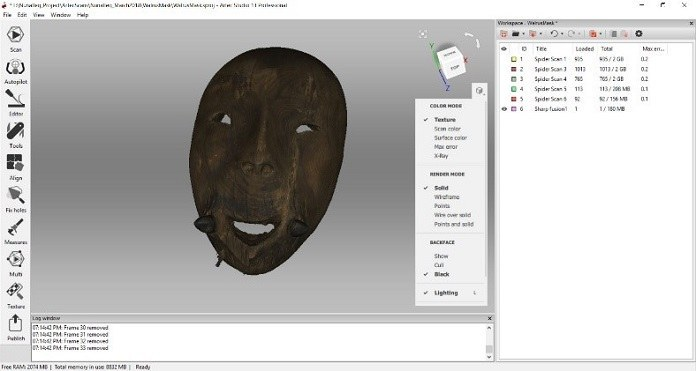Toggle all visibility via eye column header
Image resolution: width=696 pixels, height=371 pixels.
pos(504,49)
